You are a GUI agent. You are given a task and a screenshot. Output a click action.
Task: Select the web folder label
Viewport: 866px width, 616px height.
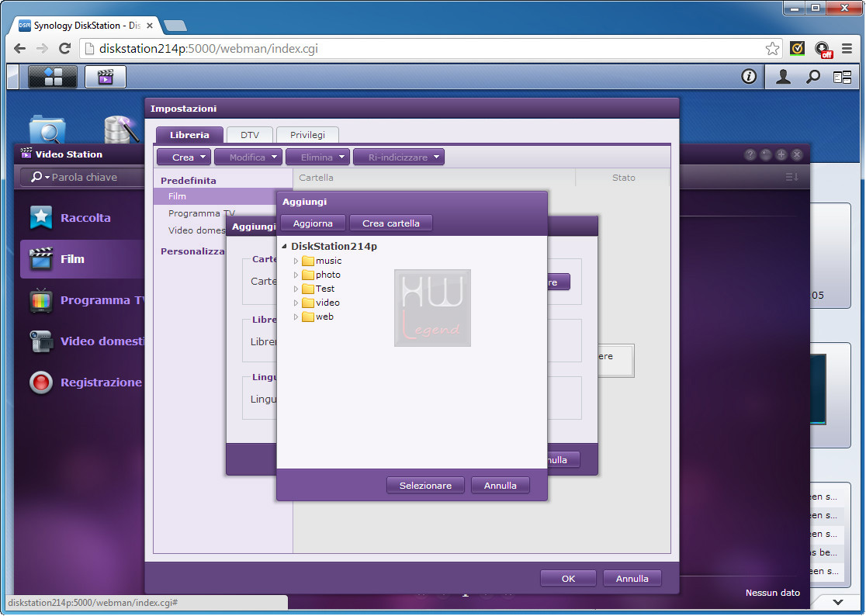324,317
